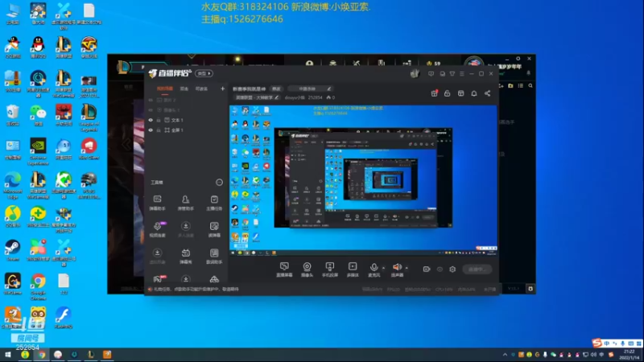644x362 pixels.
Task: Open 歌词助手 tool in the toolbox
Action: (x=214, y=256)
